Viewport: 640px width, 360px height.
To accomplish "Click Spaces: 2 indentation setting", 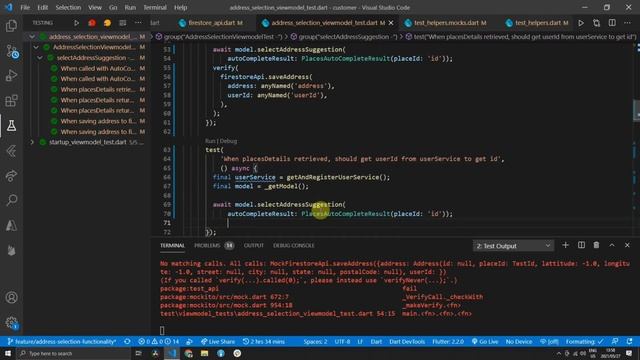I will pos(315,342).
